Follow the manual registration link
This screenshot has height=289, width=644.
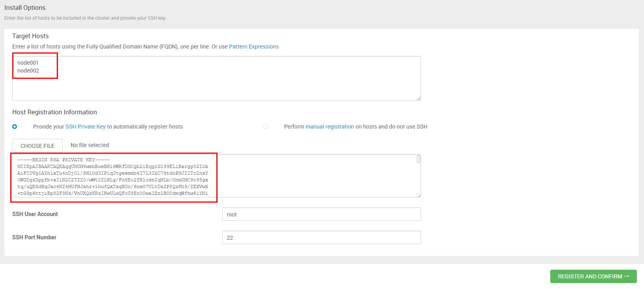(x=329, y=127)
